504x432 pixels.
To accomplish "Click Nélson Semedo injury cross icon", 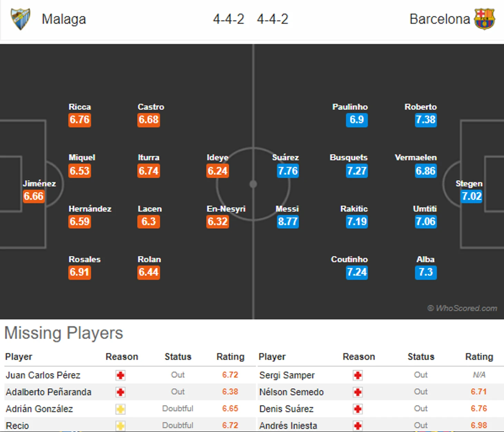I will pos(358,392).
